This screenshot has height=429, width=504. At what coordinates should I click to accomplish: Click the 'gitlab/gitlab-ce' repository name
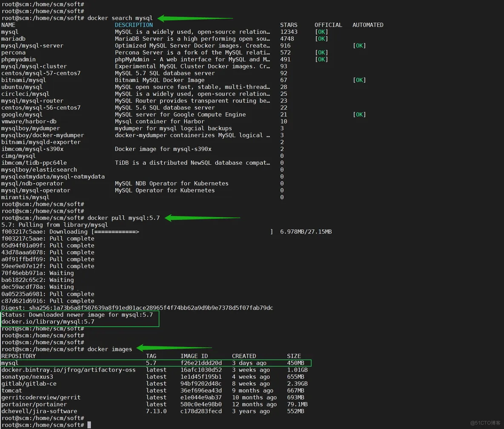click(x=29, y=384)
